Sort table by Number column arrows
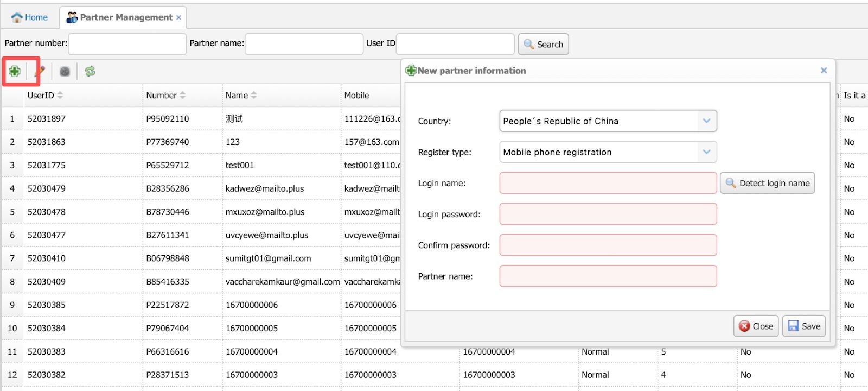The image size is (868, 391). click(183, 96)
